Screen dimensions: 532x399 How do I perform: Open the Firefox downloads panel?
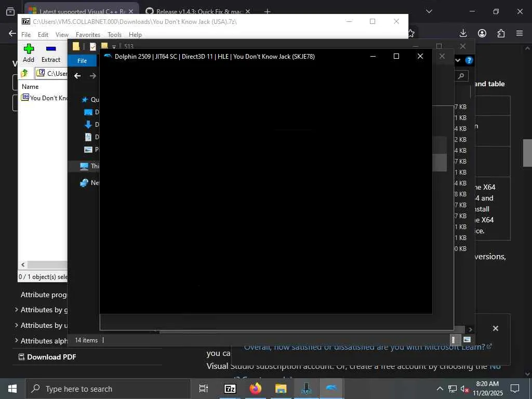(x=463, y=33)
